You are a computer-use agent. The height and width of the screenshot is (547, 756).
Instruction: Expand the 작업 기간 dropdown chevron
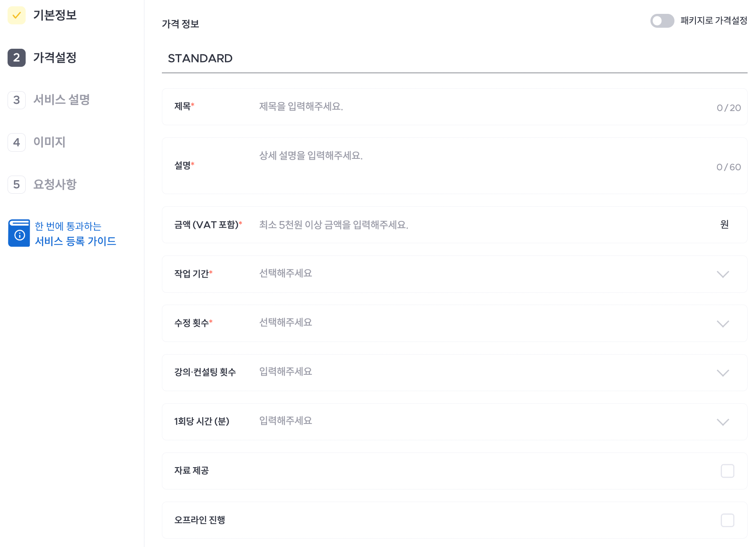tap(723, 274)
